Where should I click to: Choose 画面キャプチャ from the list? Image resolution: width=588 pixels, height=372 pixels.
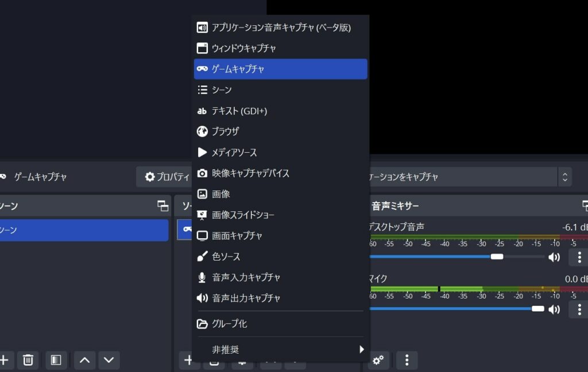click(x=280, y=235)
